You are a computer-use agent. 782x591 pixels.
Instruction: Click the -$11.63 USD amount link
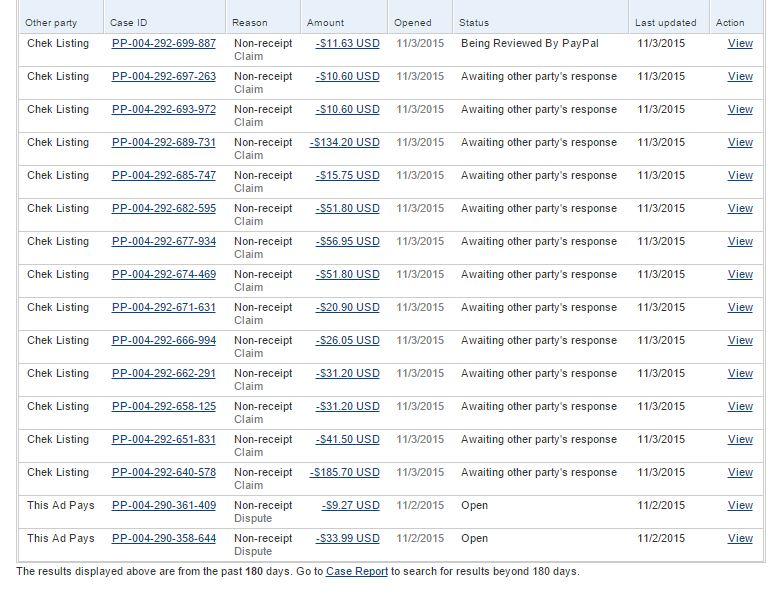point(348,43)
